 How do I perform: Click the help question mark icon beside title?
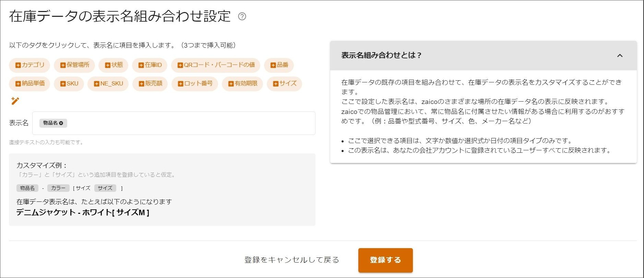[242, 16]
